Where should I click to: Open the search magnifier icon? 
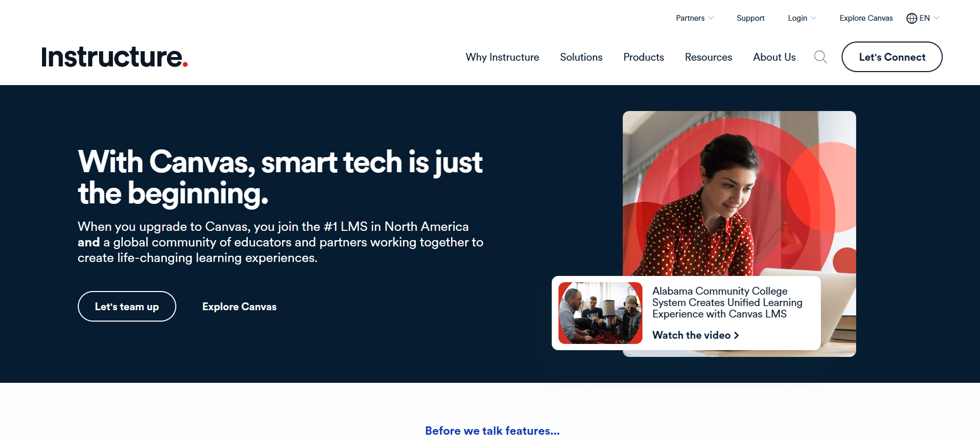pos(820,57)
